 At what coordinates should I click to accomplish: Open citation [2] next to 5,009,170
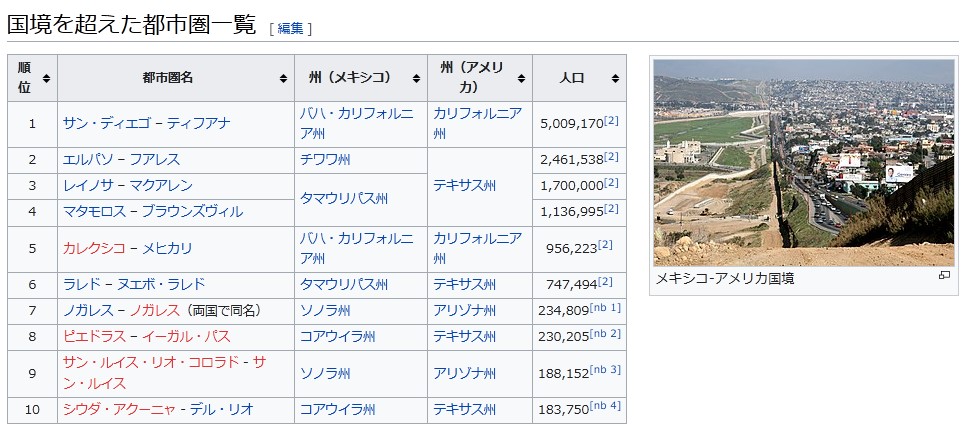click(611, 122)
